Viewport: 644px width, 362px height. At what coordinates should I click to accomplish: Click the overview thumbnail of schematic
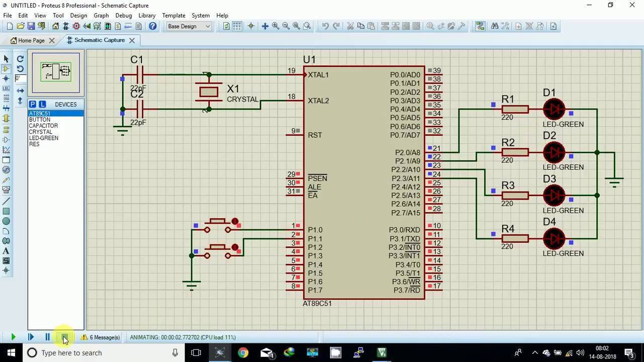pos(56,73)
